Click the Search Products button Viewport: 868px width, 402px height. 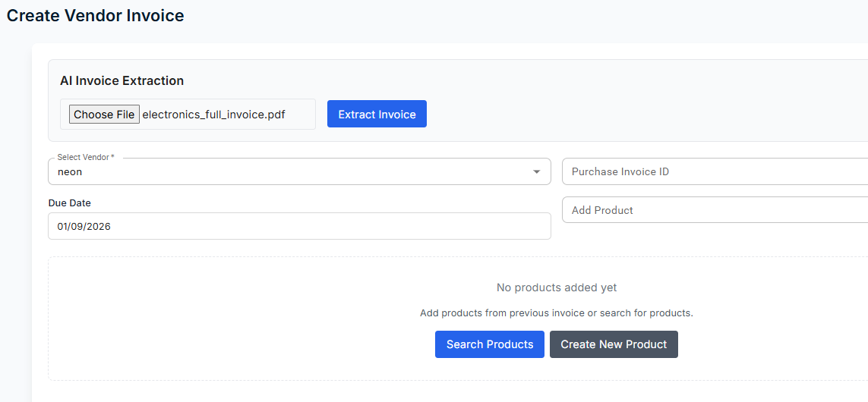[489, 344]
